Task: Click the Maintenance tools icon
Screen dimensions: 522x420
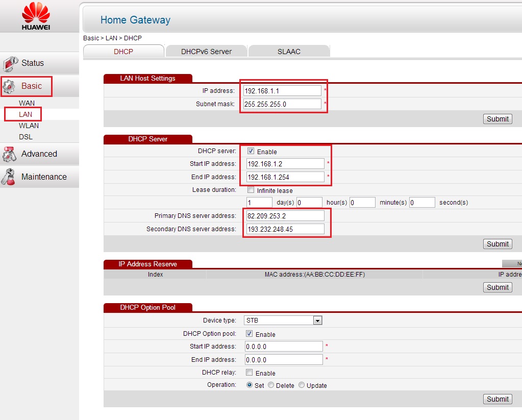Action: click(x=10, y=177)
